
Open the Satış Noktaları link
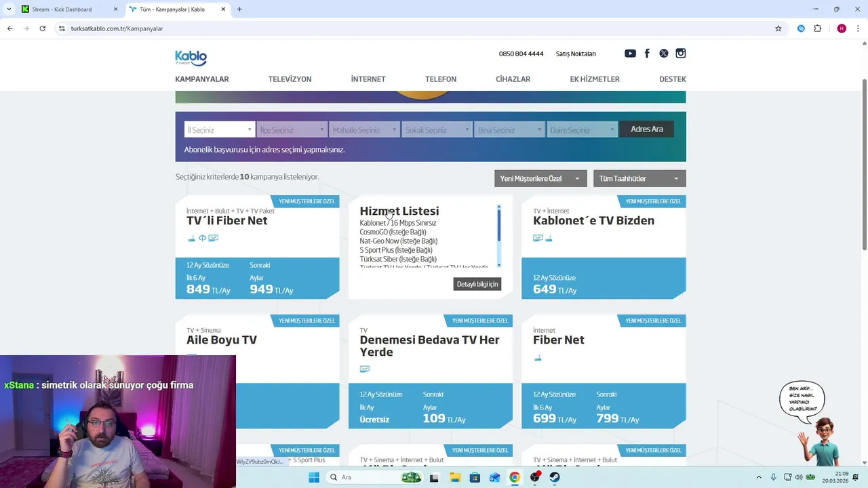point(576,54)
